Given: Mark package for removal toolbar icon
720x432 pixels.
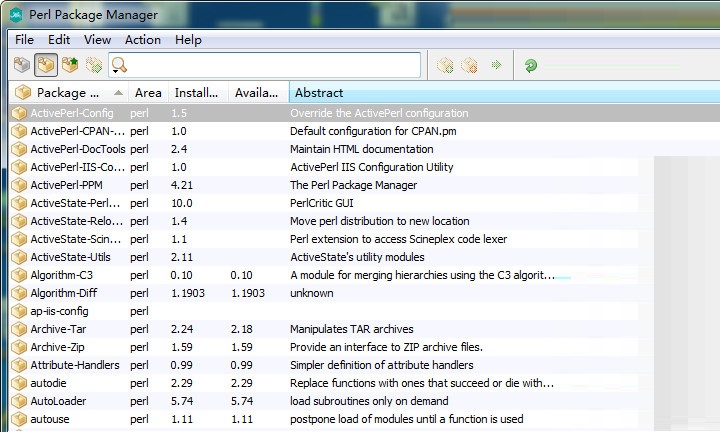Looking at the screenshot, I should (x=469, y=65).
